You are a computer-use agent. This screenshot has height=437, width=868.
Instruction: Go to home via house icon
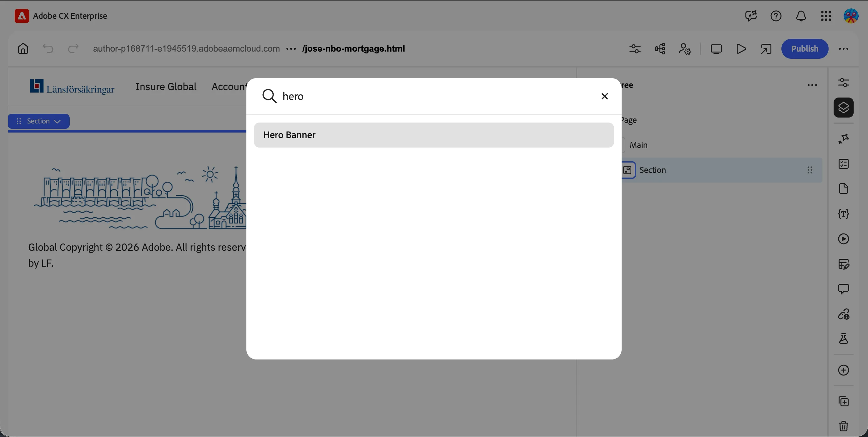point(23,48)
